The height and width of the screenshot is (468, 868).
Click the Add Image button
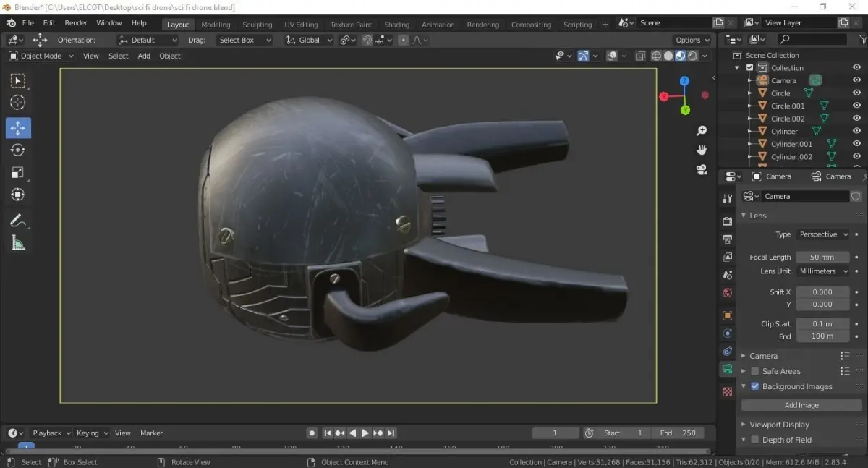[801, 405]
